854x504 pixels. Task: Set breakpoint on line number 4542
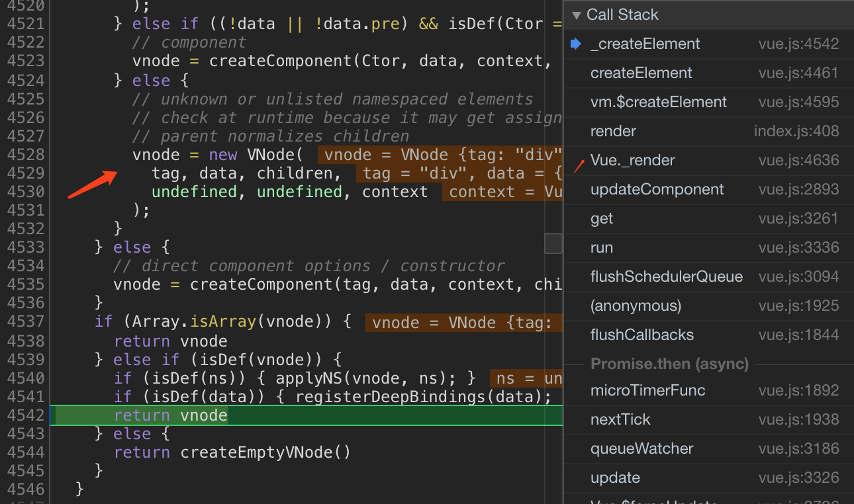[25, 415]
